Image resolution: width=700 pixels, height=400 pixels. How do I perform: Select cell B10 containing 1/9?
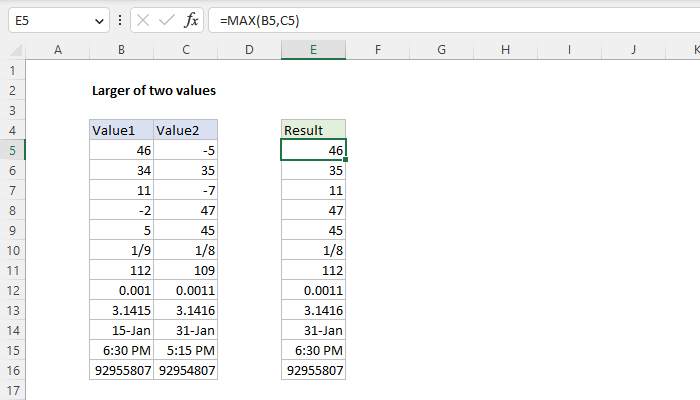pos(121,250)
